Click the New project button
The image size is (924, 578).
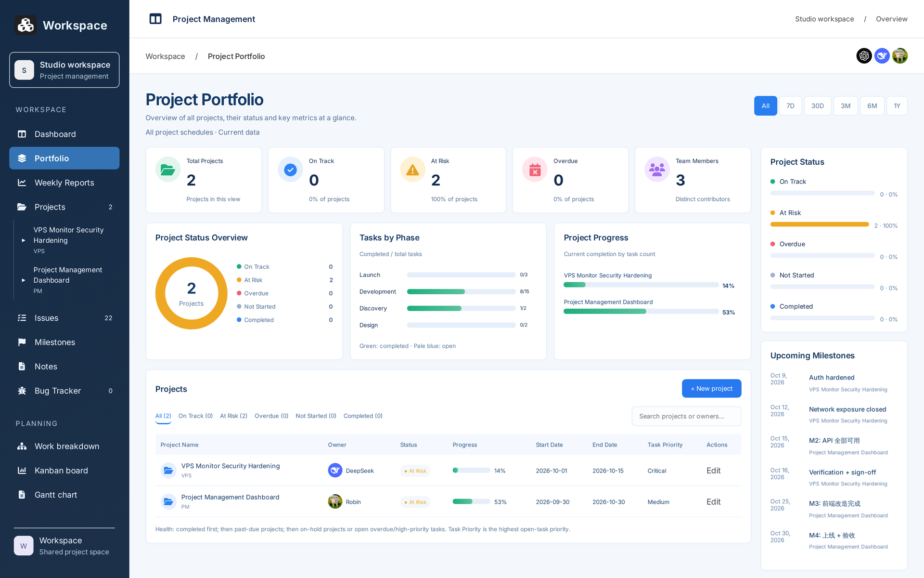(711, 388)
